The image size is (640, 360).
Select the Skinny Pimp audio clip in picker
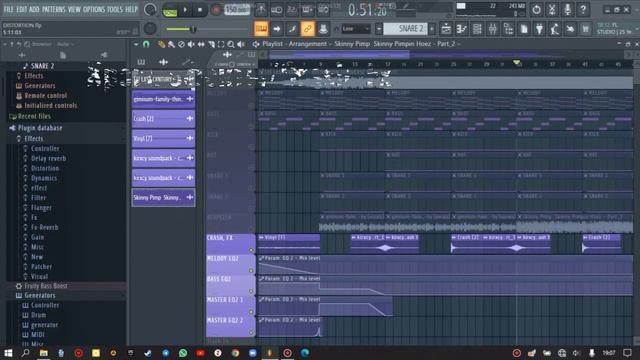[163, 198]
